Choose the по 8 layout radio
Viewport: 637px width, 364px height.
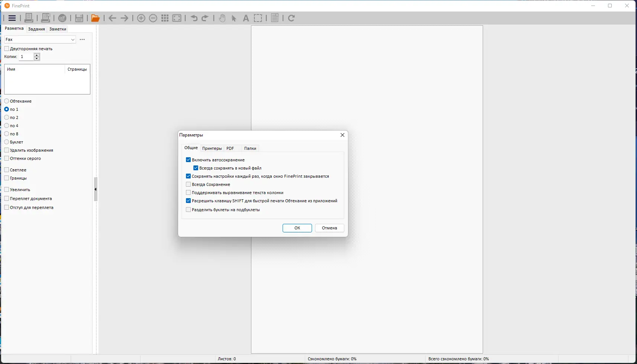(7, 134)
